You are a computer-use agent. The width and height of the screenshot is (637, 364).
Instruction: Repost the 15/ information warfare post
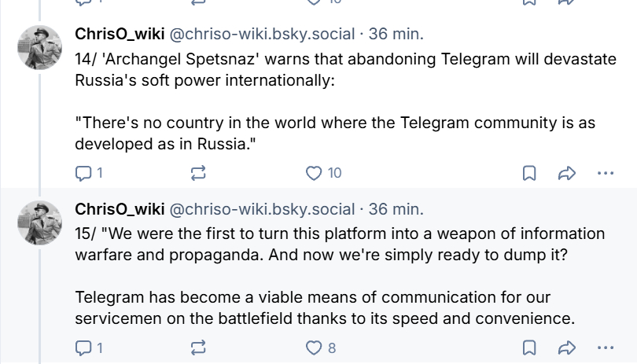pyautogui.click(x=198, y=347)
